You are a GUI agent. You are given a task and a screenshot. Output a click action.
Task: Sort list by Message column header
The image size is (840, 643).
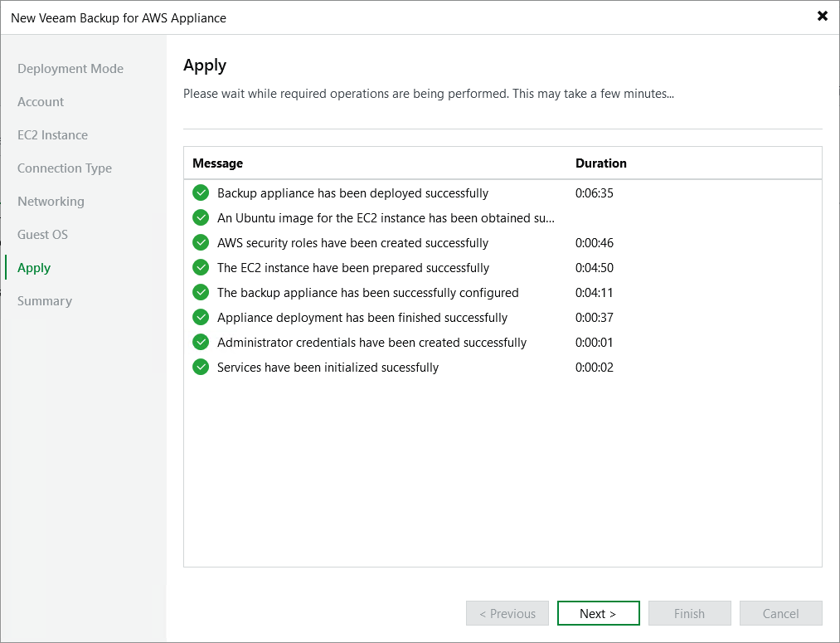[x=218, y=163]
